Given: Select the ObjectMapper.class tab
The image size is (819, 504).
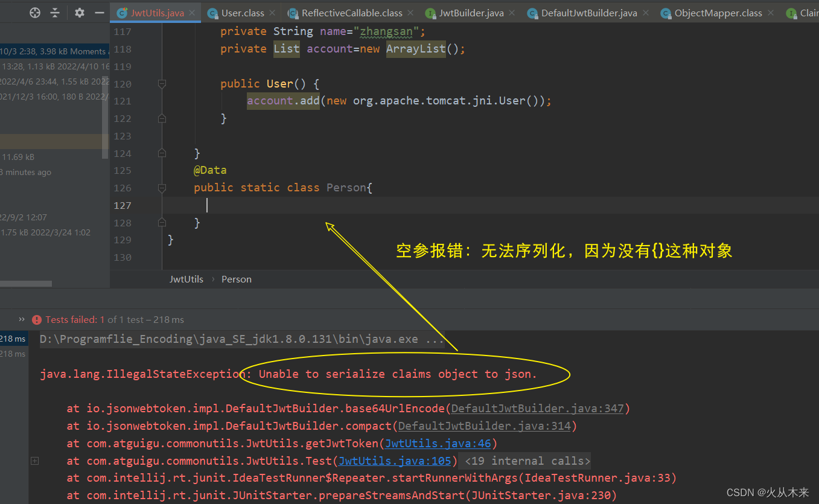Looking at the screenshot, I should pos(718,13).
